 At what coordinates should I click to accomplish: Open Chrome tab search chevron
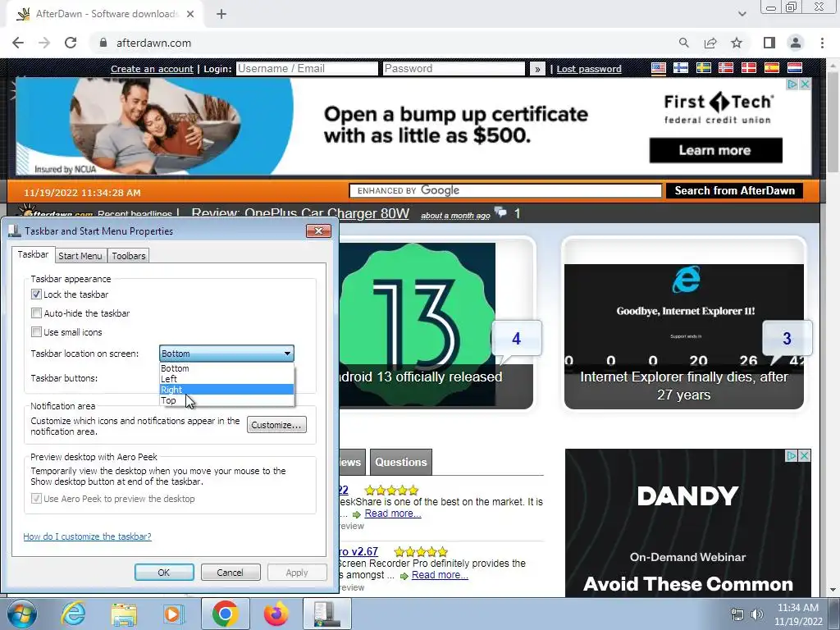coord(742,14)
